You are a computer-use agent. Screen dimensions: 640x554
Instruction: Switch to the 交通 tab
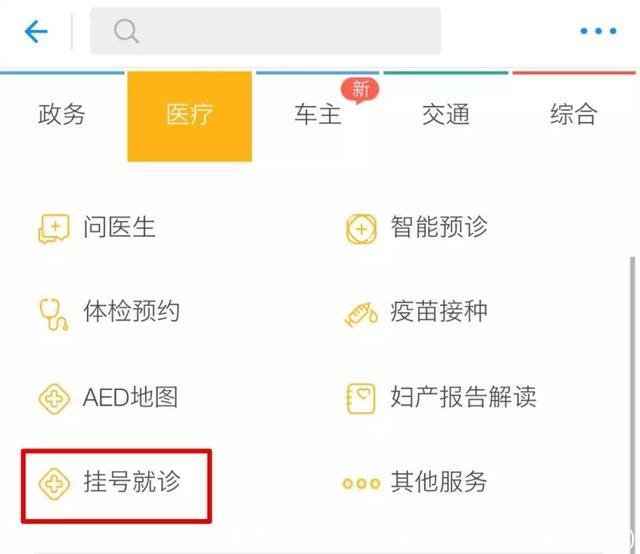[x=446, y=115]
